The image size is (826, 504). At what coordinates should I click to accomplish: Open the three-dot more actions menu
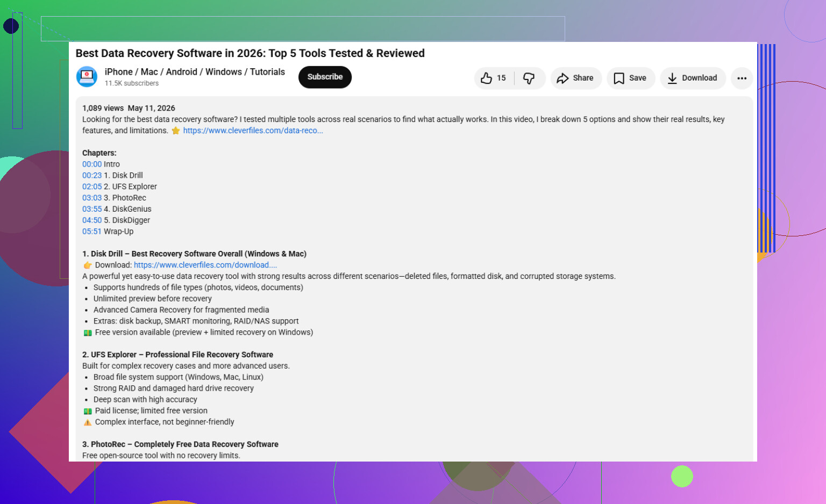(x=742, y=78)
